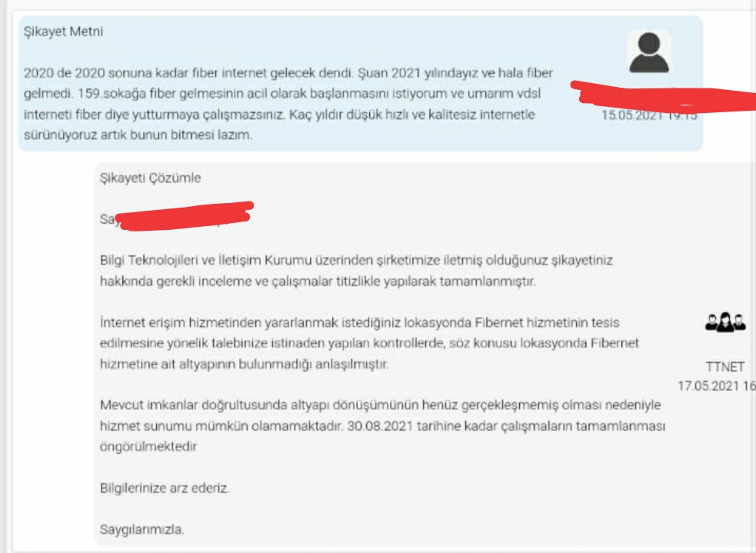This screenshot has height=553, width=756.
Task: Click the '2020 de 2020 sonuna kadar' sentence
Action: pos(188,73)
